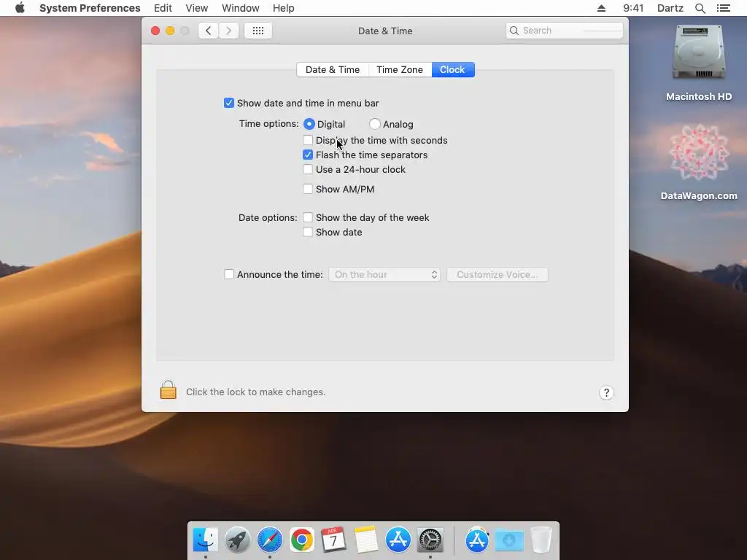747x560 pixels.
Task: Open Safari from the Dock
Action: tap(270, 540)
